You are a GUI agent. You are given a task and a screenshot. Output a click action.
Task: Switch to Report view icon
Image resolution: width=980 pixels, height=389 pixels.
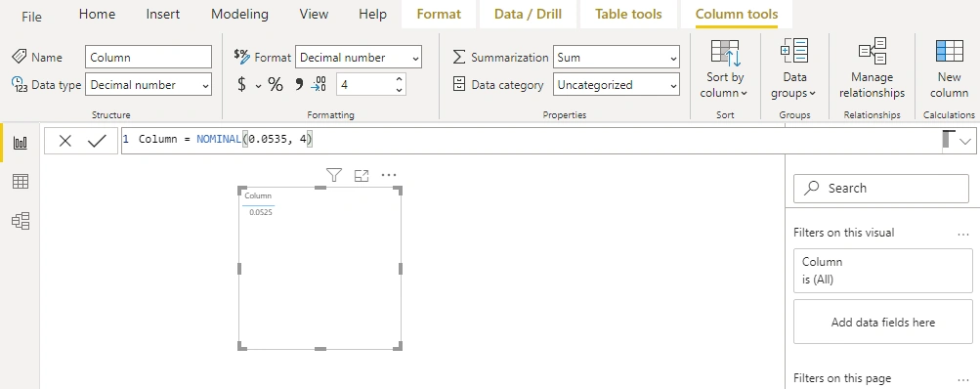tap(21, 143)
